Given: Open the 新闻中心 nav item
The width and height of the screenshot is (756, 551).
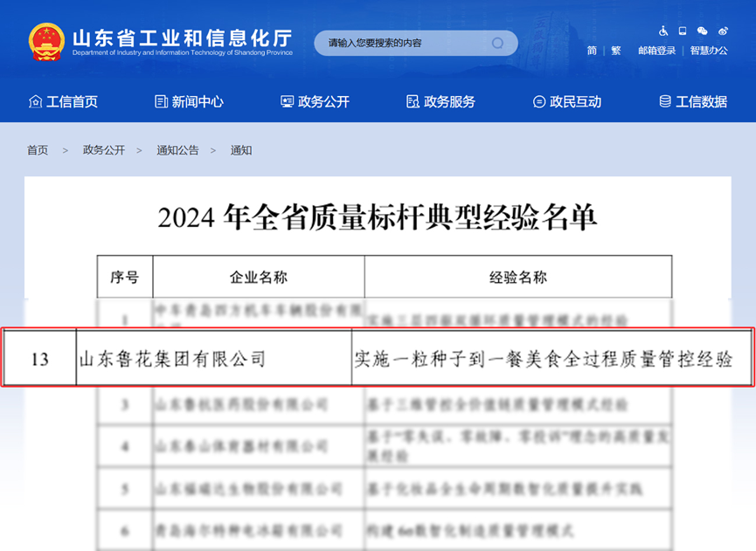Looking at the screenshot, I should [x=189, y=101].
